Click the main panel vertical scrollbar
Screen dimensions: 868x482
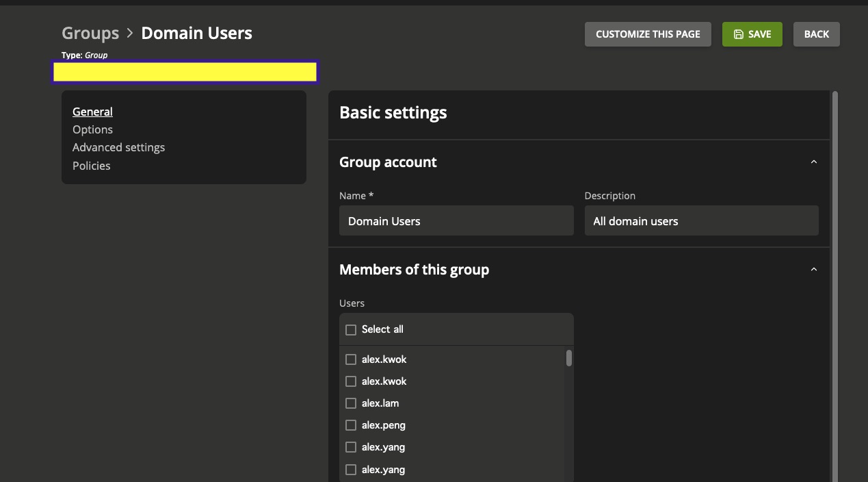coord(834,286)
